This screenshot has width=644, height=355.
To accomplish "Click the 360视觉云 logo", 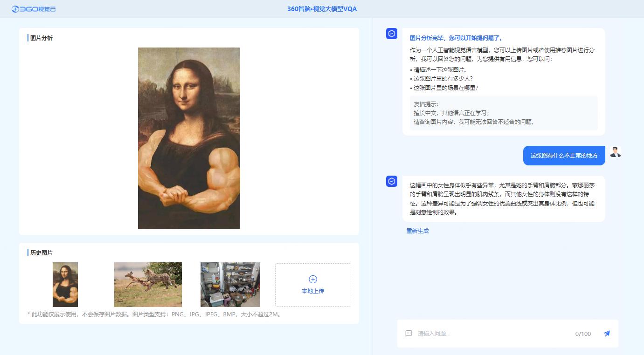I will click(x=34, y=9).
